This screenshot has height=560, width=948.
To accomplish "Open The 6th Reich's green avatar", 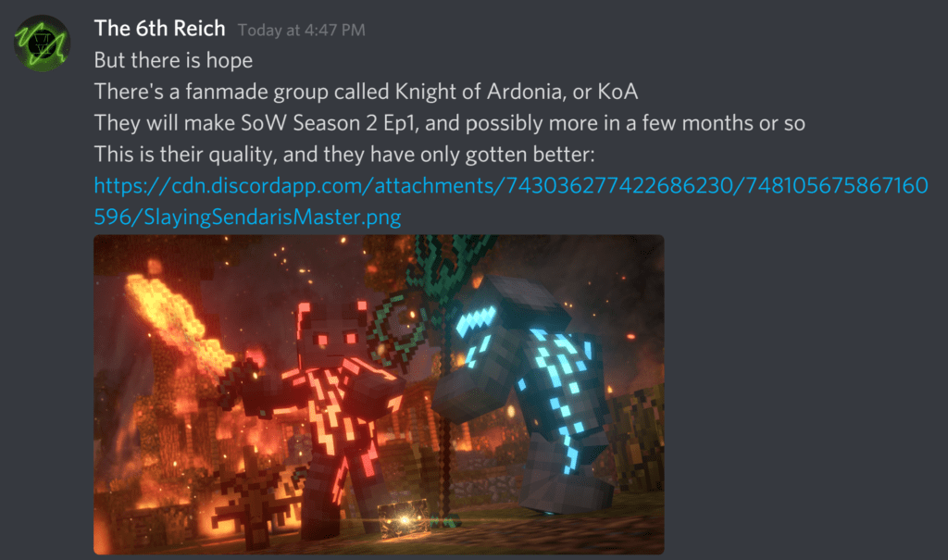I will point(43,44).
